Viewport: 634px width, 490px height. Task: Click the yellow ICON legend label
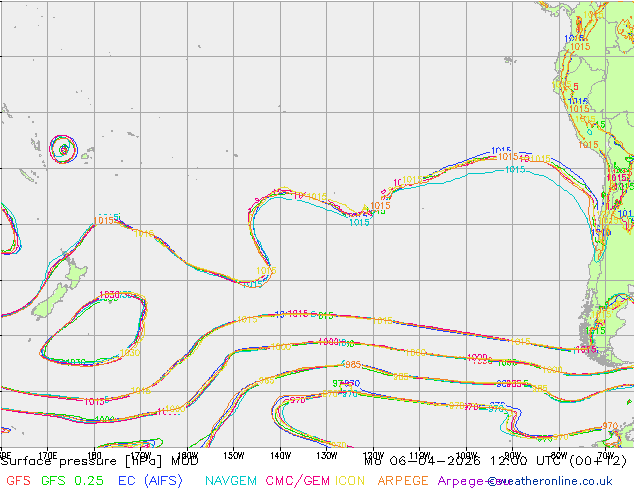[x=350, y=481]
